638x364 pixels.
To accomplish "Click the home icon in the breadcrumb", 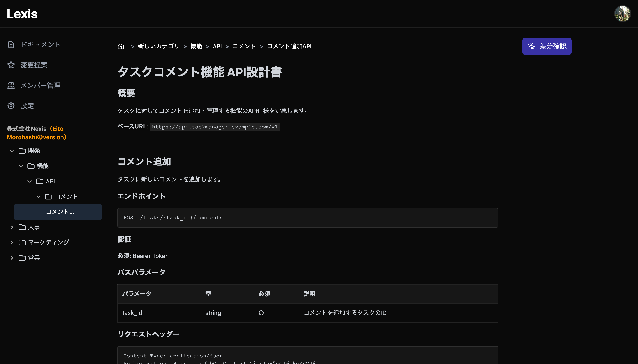I will coord(121,46).
